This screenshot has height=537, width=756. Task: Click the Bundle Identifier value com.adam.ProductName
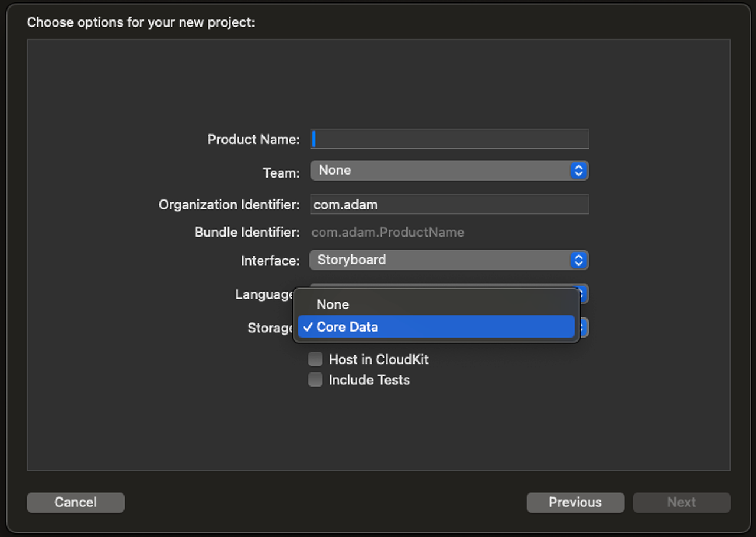click(388, 233)
